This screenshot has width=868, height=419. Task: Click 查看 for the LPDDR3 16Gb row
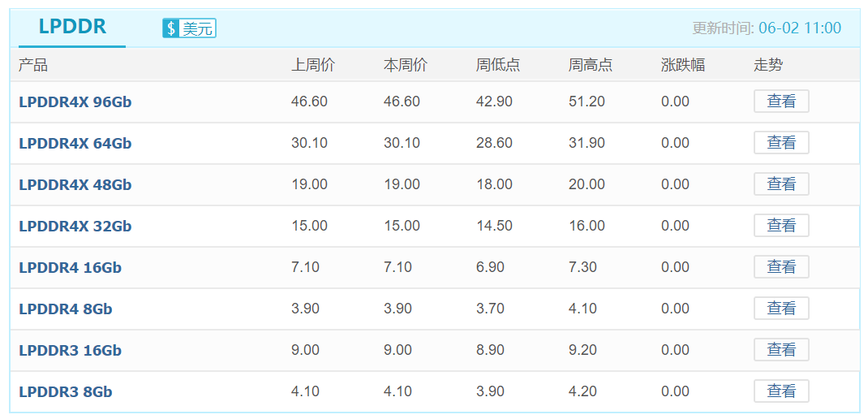click(x=781, y=350)
